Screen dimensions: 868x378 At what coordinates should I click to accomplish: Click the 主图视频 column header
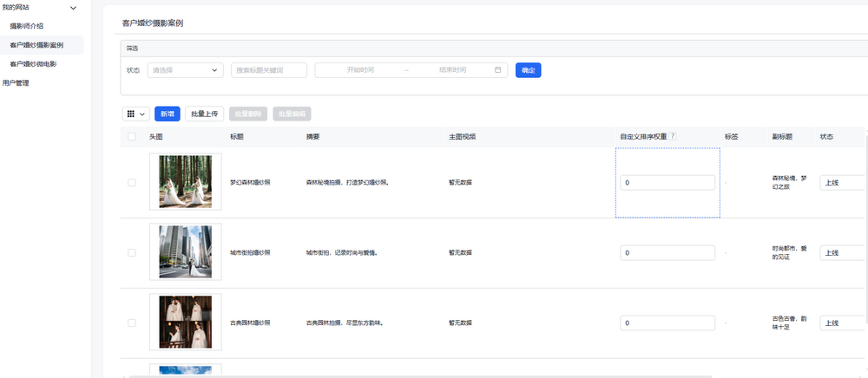[x=463, y=136]
